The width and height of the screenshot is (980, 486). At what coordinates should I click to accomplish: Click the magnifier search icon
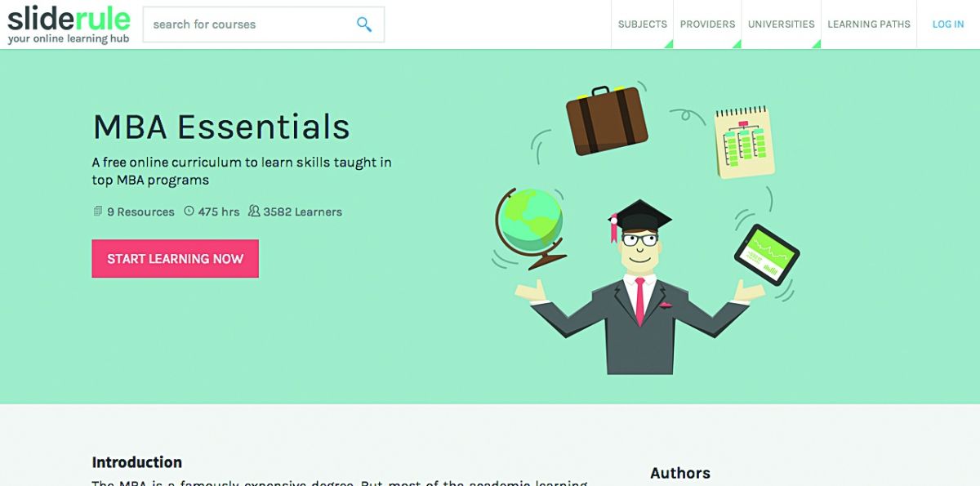[x=364, y=25]
